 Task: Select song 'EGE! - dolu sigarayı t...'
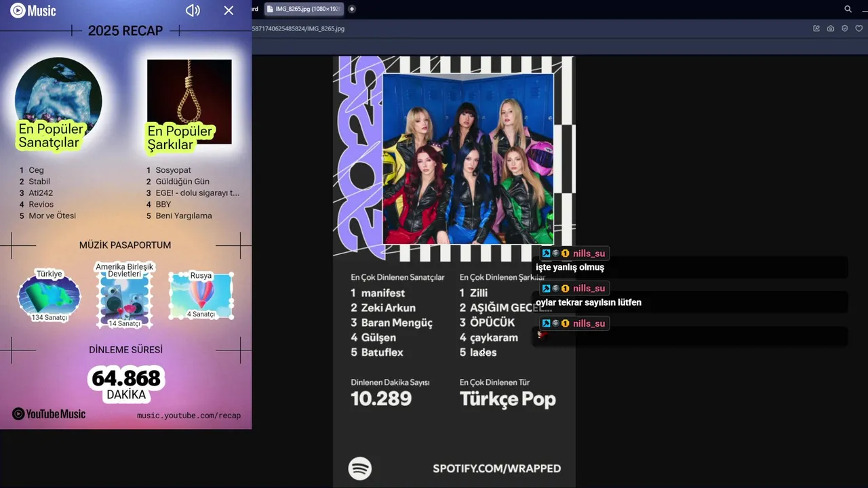197,193
